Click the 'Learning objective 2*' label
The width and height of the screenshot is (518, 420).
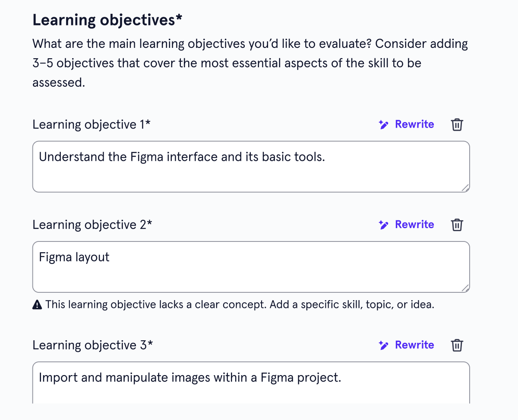point(92,225)
